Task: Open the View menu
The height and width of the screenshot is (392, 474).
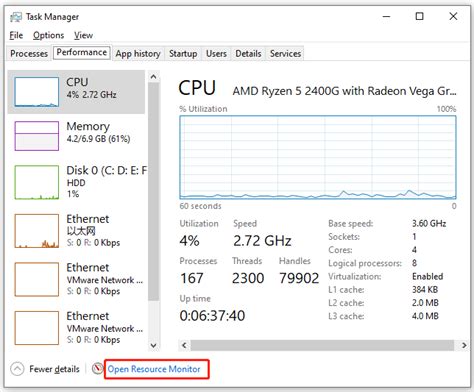Action: pyautogui.click(x=83, y=35)
